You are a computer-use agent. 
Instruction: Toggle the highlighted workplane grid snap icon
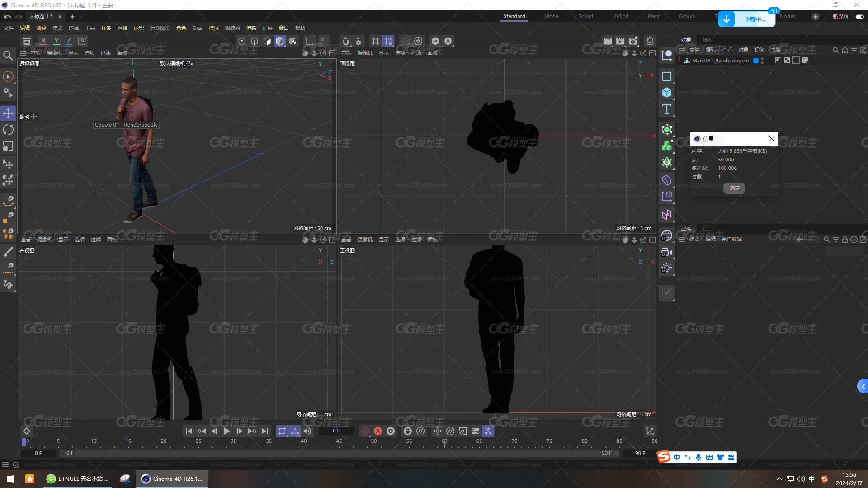(388, 41)
